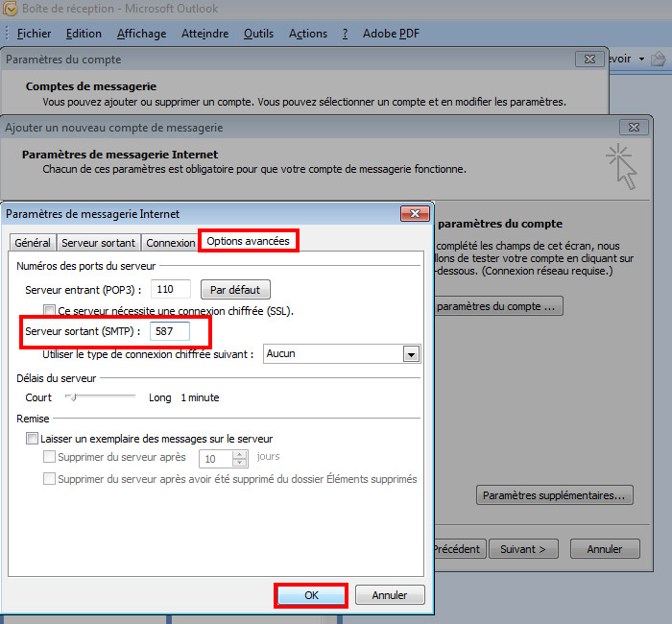Confirm settings with the OK button
The width and height of the screenshot is (672, 624).
click(x=311, y=595)
